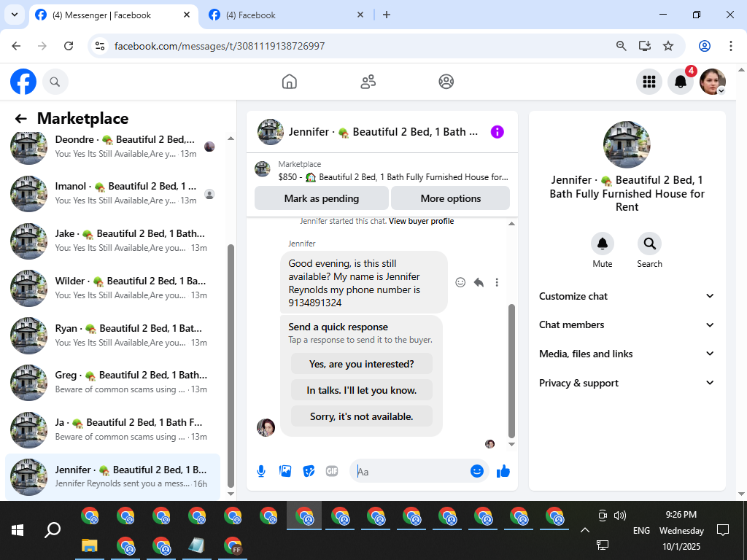This screenshot has width=747, height=560.
Task: Switch to the (4) Facebook tab
Action: [x=287, y=15]
